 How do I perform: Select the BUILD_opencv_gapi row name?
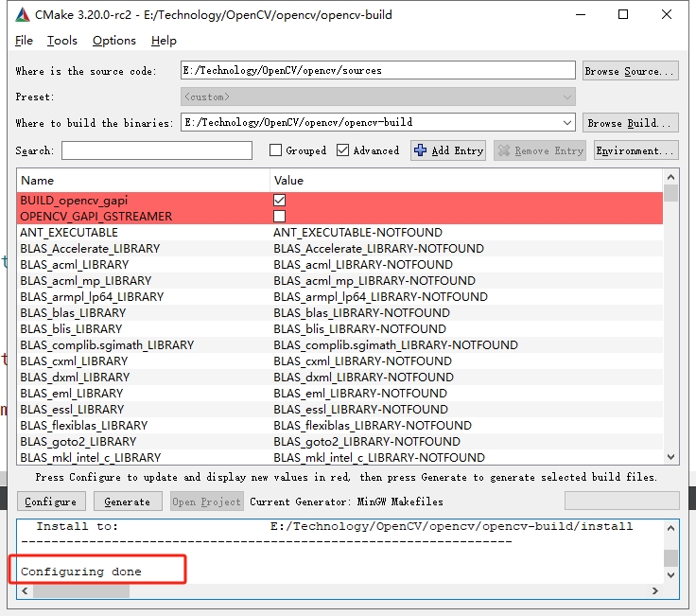pos(74,201)
